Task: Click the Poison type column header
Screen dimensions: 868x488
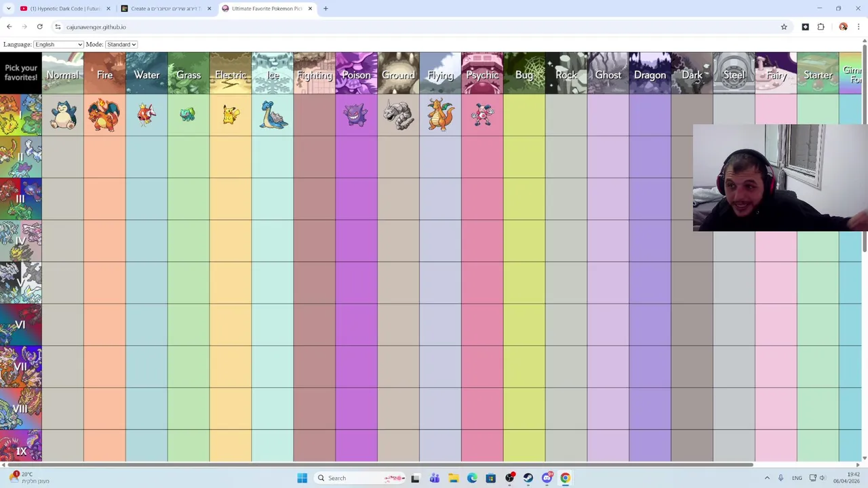Action: point(357,73)
